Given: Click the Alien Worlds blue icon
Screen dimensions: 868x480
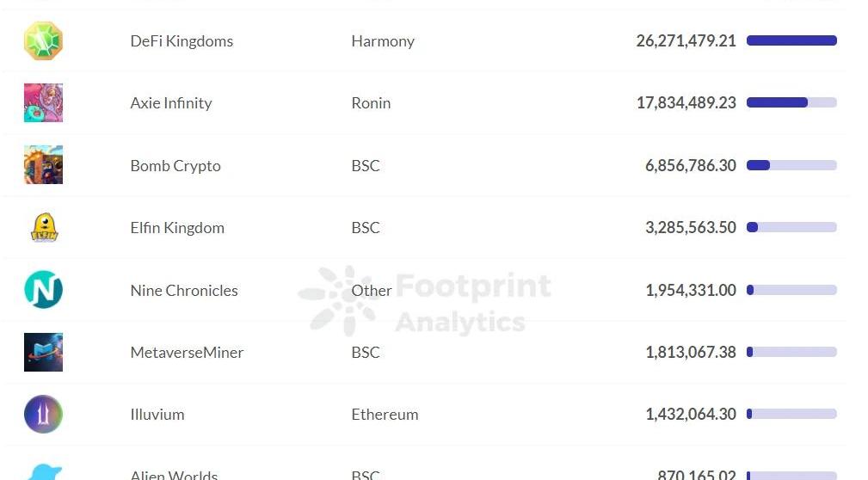Looking at the screenshot, I should [x=43, y=472].
